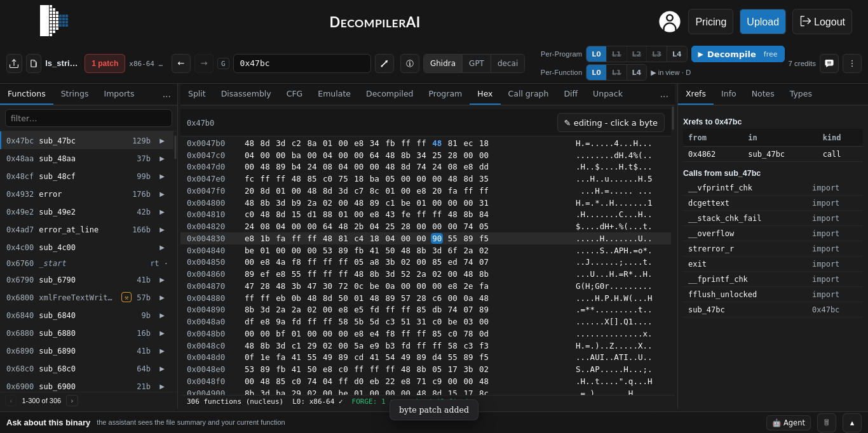Click the __vfprintf_chk import call
Screen dimensions: 868x433
[x=720, y=188]
